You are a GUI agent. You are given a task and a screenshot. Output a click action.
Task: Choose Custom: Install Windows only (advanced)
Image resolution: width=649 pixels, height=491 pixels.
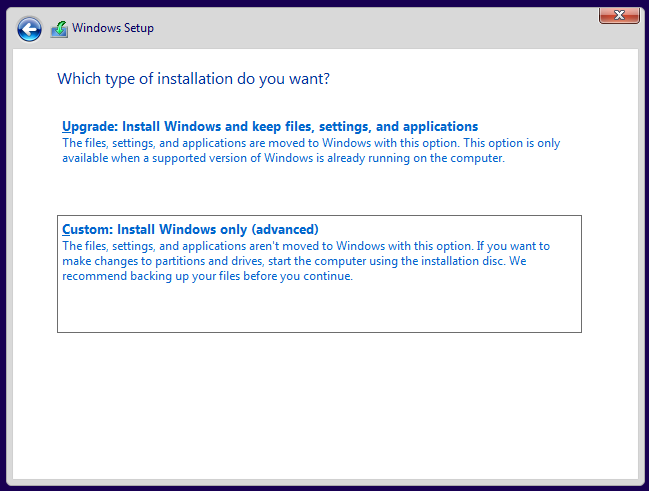click(x=190, y=229)
